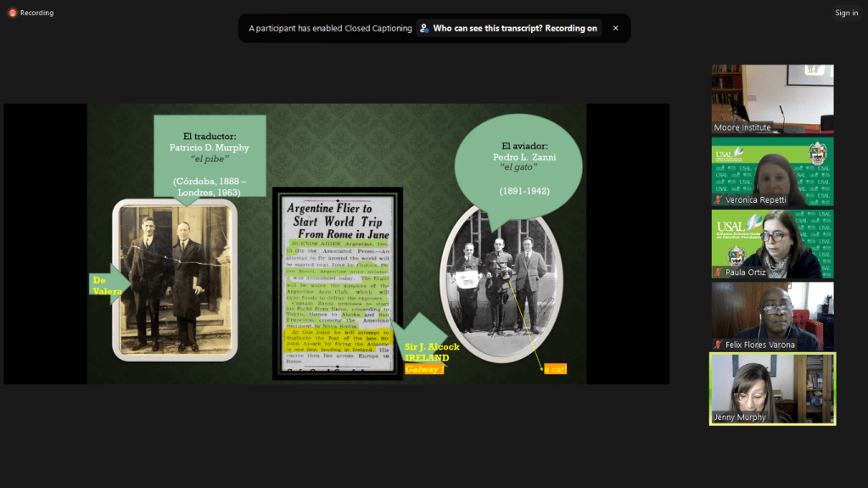Select Felix Flores Varona's video thumbnail

pyautogui.click(x=772, y=316)
